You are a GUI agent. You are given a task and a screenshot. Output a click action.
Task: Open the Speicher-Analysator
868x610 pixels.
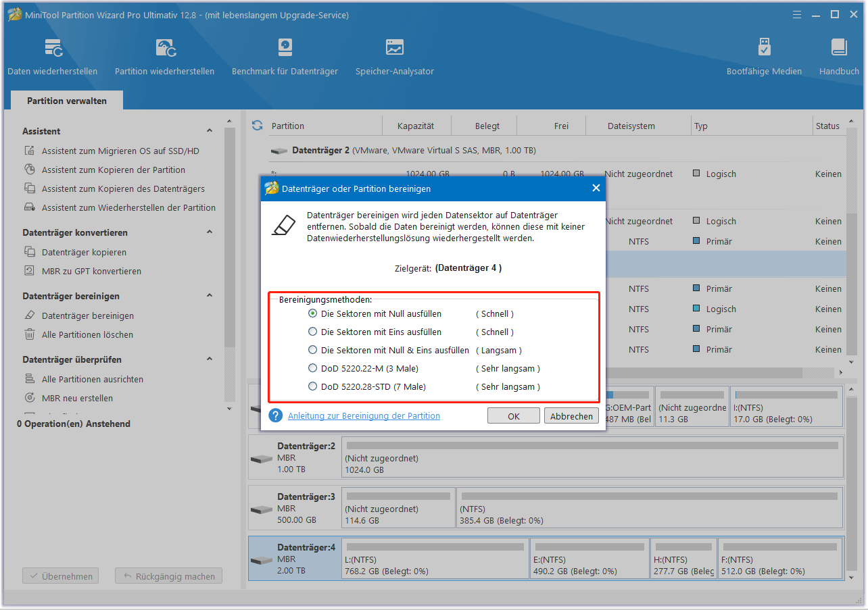395,57
